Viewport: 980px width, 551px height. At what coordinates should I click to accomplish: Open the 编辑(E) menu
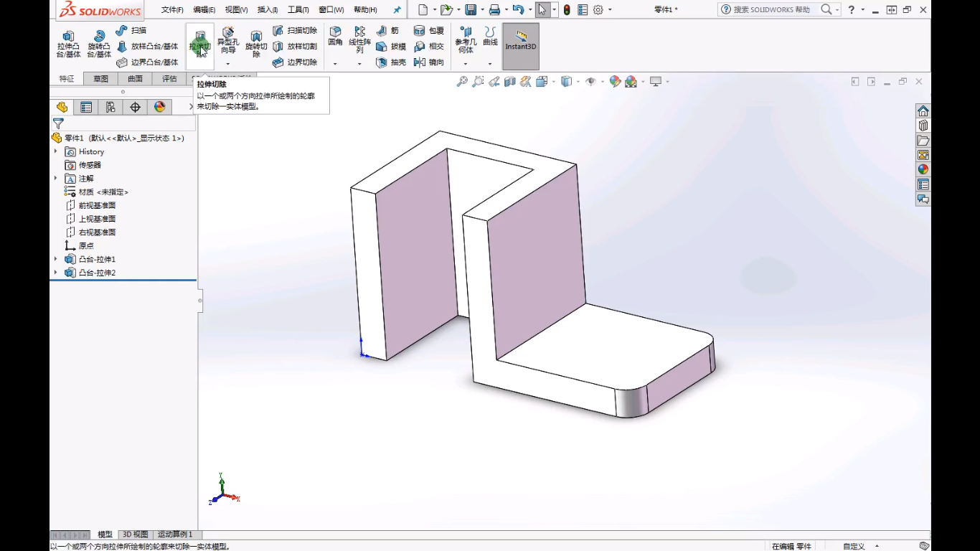tap(204, 10)
